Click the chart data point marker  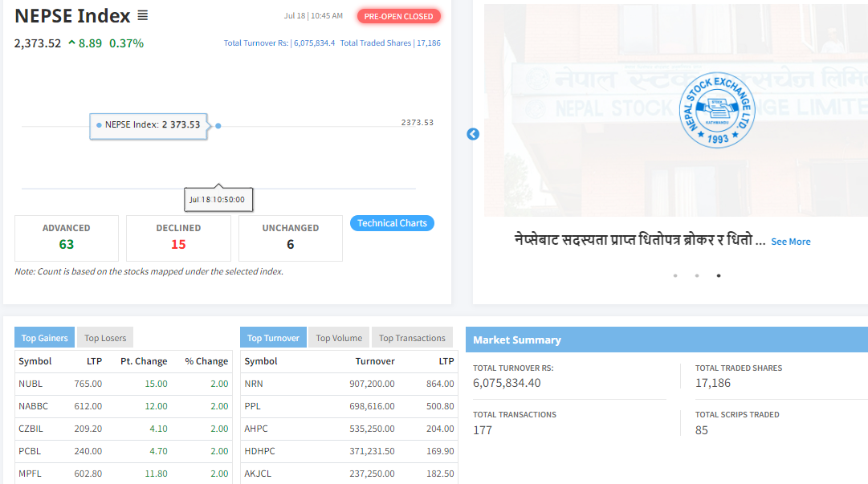(218, 125)
